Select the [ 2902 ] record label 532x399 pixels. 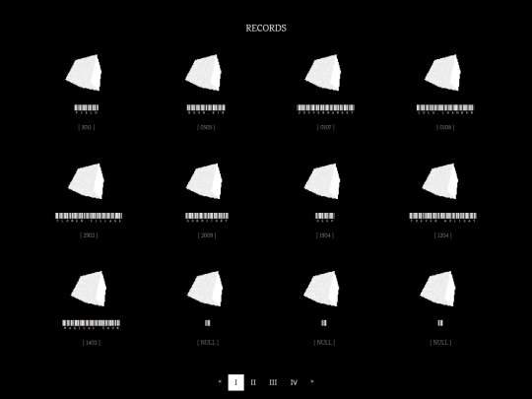coord(89,235)
